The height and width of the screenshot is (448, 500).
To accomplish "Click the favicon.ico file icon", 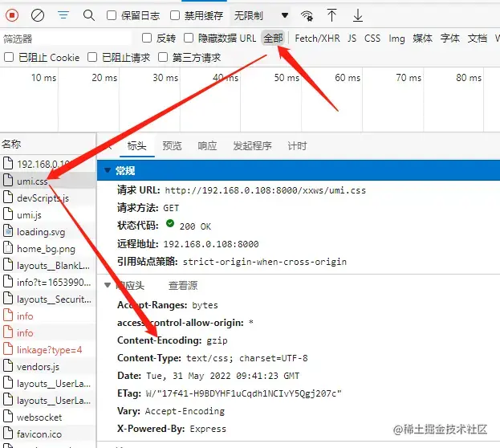I will click(x=8, y=433).
